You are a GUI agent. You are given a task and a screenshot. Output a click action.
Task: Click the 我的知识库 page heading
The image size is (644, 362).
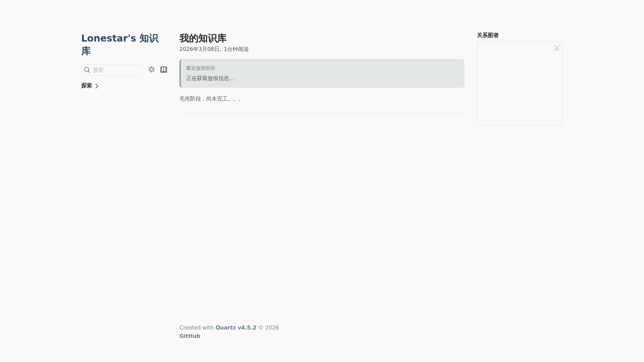203,38
